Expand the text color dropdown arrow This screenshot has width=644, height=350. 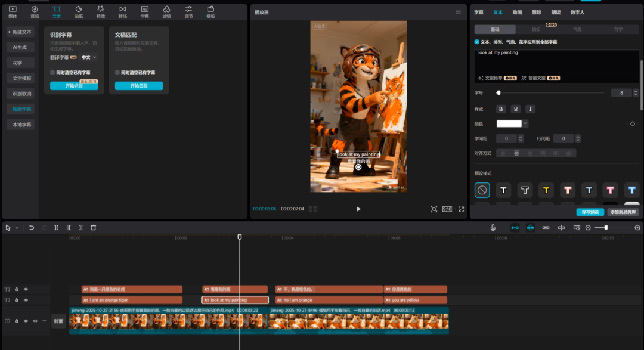click(x=525, y=124)
